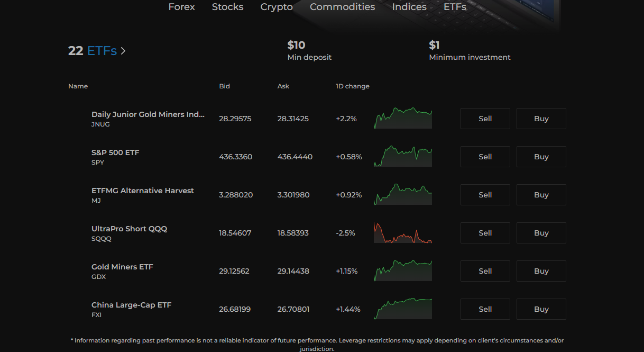View the MJ green sparkline chart
The width and height of the screenshot is (644, 352).
403,194
